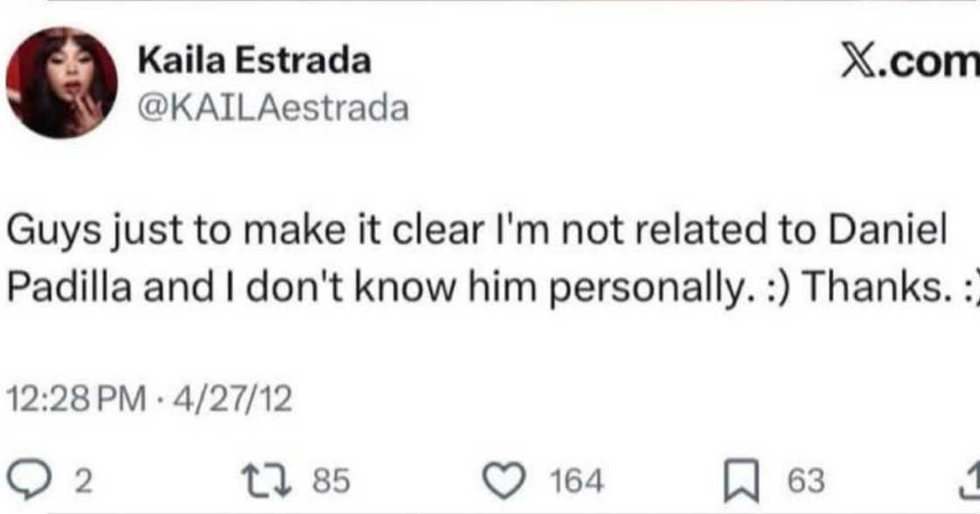Click the repost count of 85

[x=332, y=480]
